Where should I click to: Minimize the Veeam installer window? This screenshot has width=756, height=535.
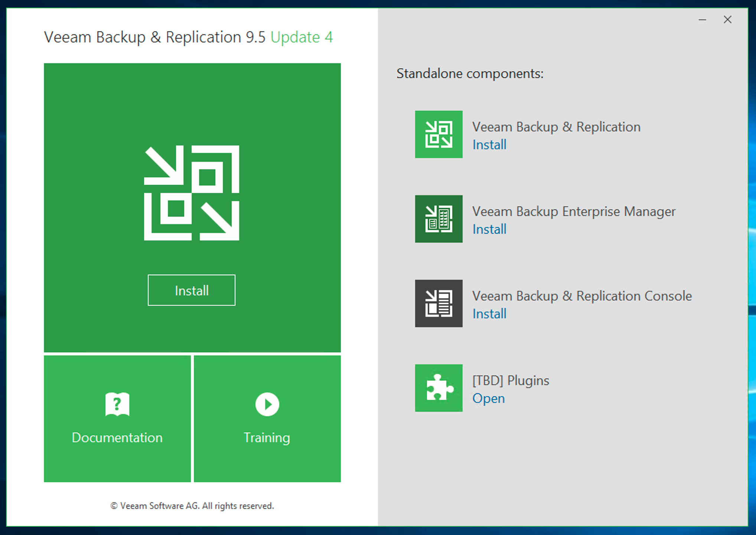[702, 20]
